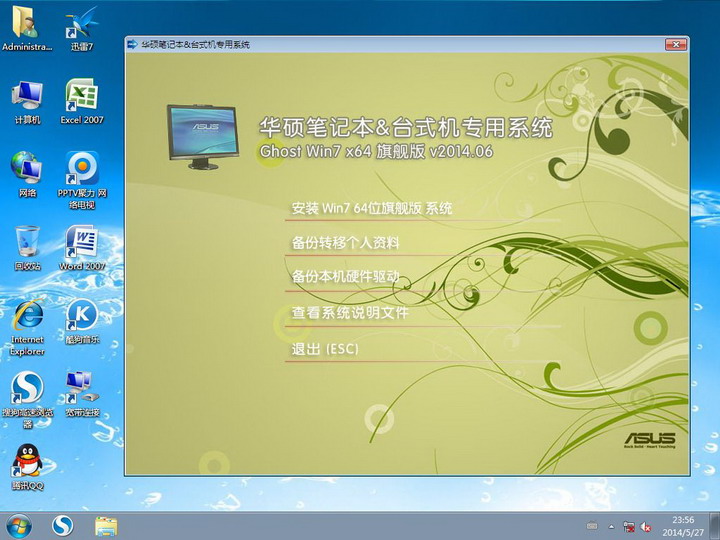Click the 腾讯QQ penguin icon
This screenshot has height=540, width=720.
coord(27,460)
